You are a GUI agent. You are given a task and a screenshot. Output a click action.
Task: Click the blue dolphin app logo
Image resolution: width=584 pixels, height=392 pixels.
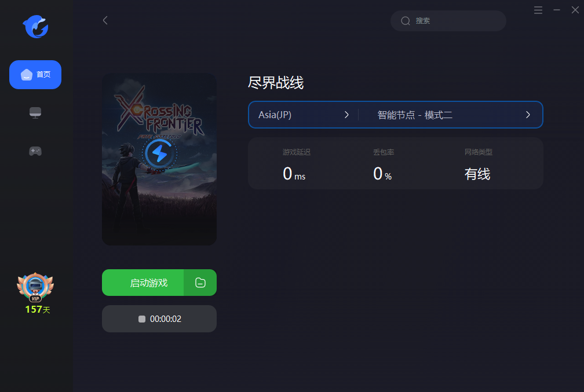click(35, 27)
